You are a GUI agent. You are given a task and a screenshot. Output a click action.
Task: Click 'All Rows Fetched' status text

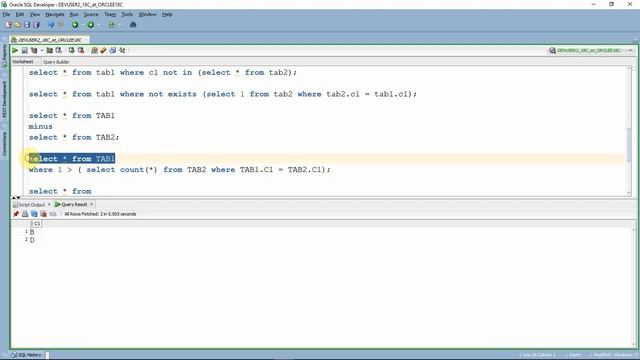tap(100, 214)
